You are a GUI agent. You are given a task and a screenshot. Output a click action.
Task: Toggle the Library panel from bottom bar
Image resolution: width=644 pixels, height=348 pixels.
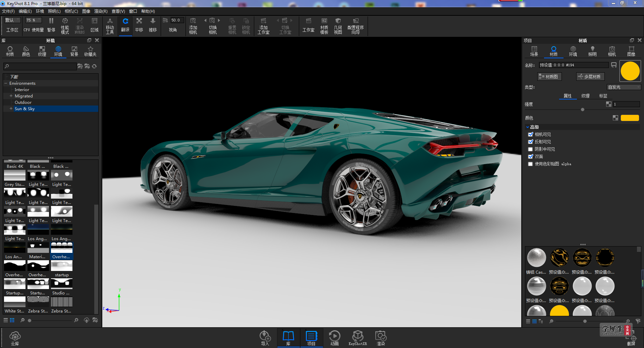tap(288, 338)
